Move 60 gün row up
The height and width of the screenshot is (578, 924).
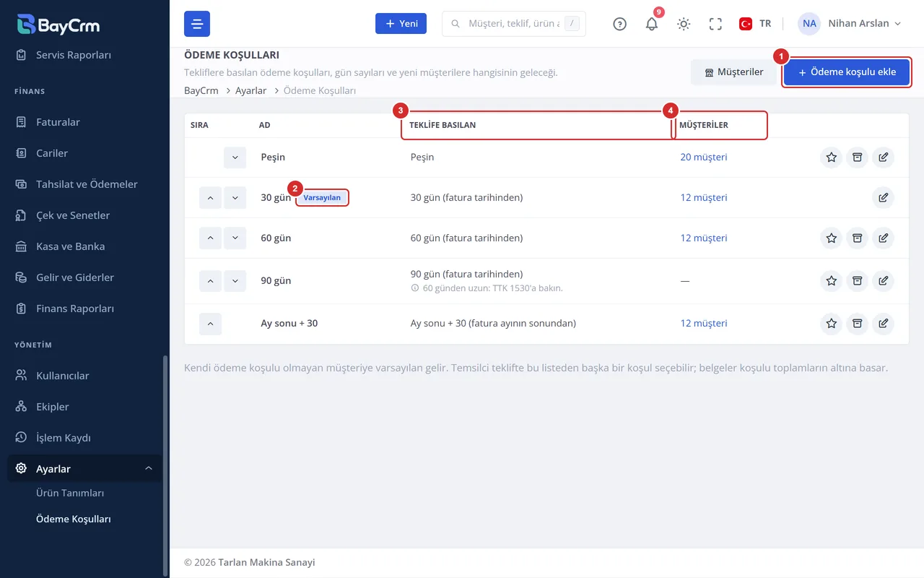point(210,238)
